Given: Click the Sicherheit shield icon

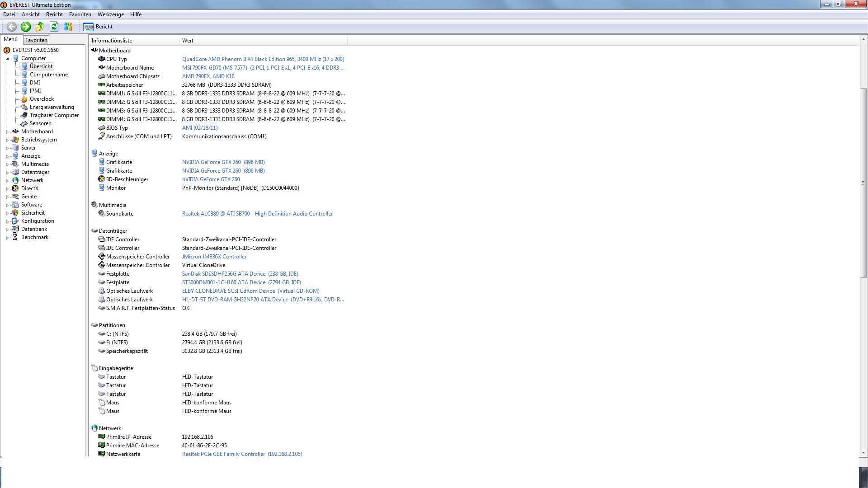Looking at the screenshot, I should (15, 213).
